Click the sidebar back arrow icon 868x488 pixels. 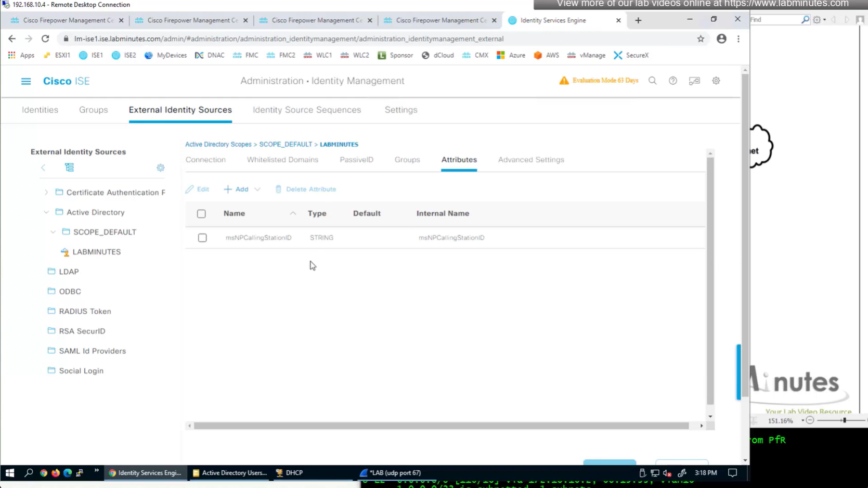[x=43, y=168]
